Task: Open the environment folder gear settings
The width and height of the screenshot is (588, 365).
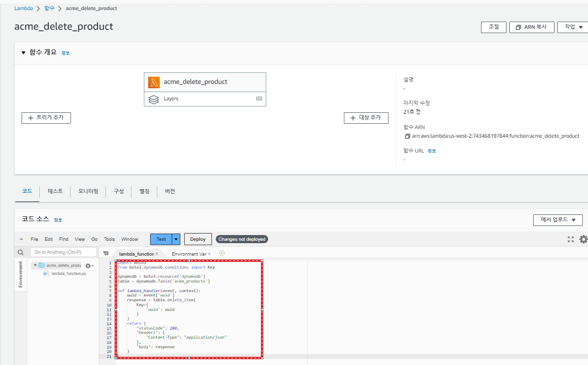Action: pyautogui.click(x=89, y=265)
